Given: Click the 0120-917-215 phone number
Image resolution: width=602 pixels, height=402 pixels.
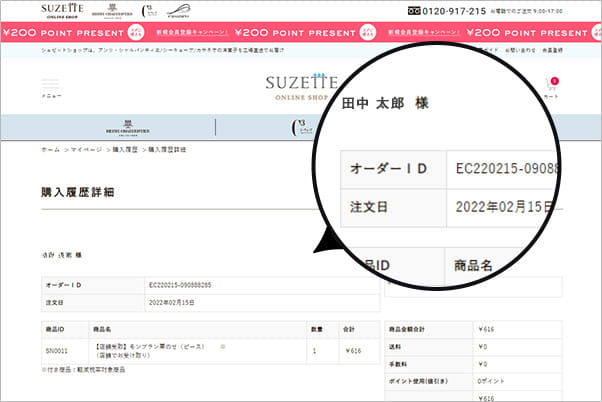Looking at the screenshot, I should coord(456,11).
